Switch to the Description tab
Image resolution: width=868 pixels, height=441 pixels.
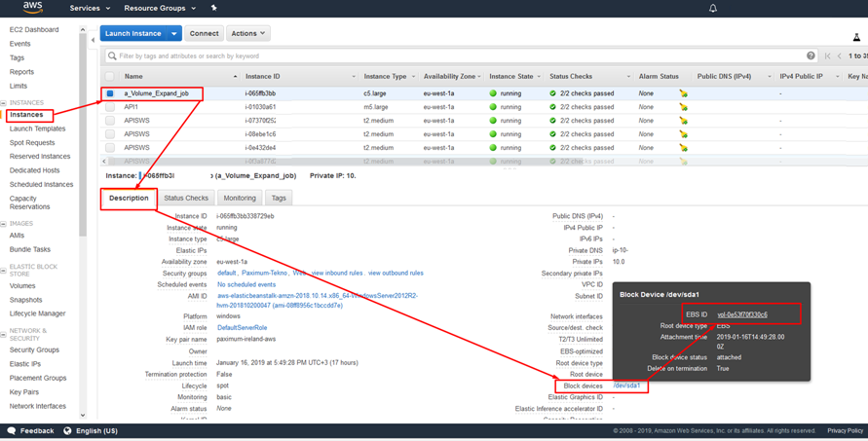[x=129, y=198]
